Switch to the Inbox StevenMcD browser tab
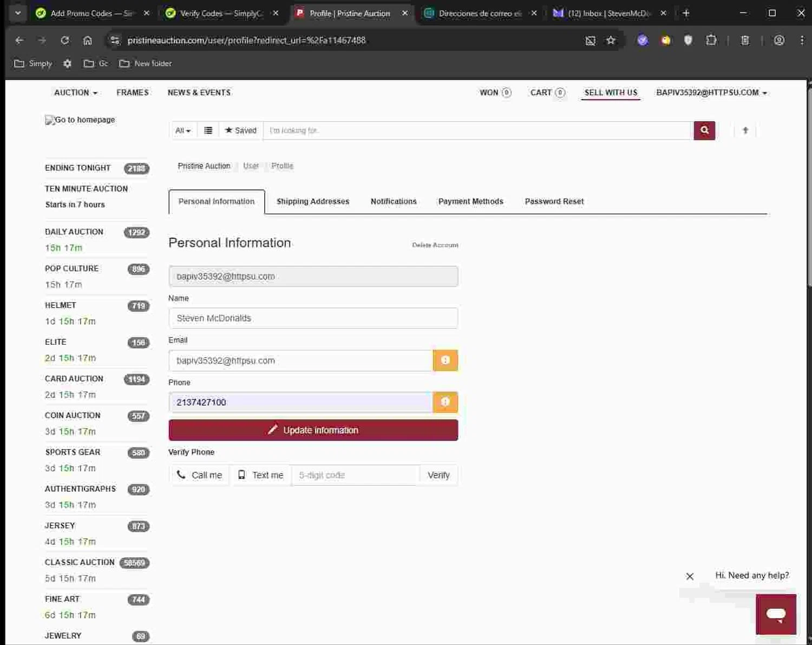Viewport: 812px width, 645px height. pos(609,13)
